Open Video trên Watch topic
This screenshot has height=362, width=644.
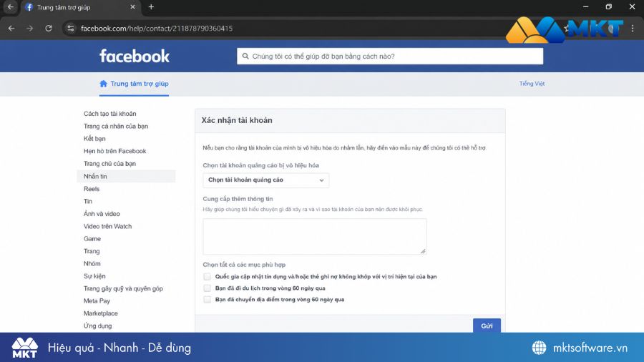tap(107, 226)
